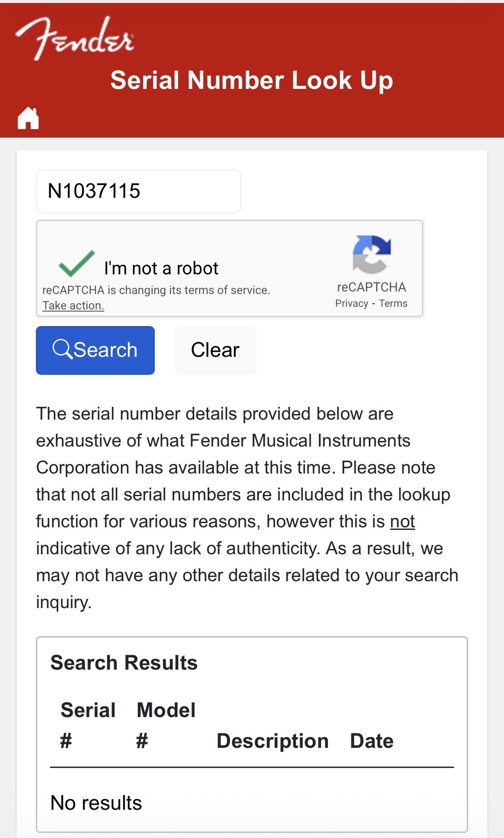The height and width of the screenshot is (838, 504).
Task: Open reCAPTCHA Terms link
Action: (393, 303)
